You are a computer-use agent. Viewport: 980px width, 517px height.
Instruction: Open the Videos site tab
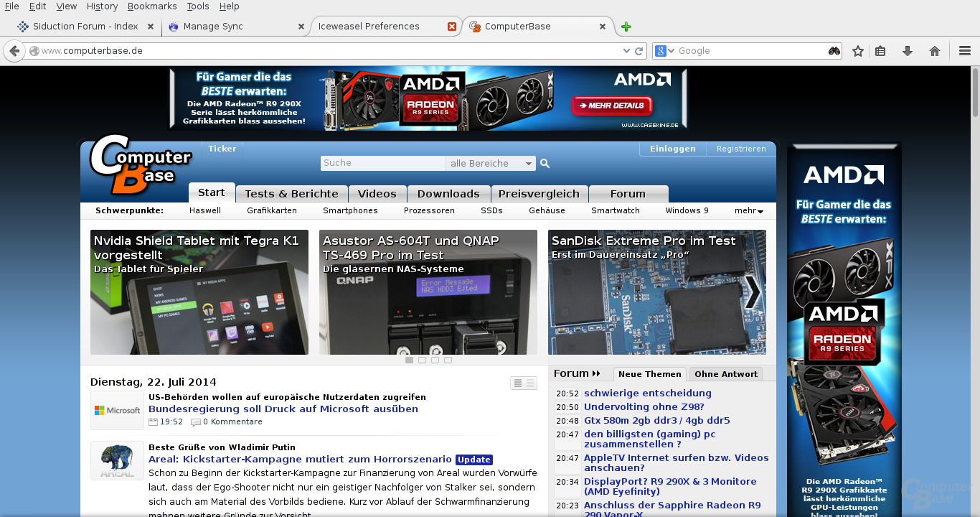click(x=377, y=194)
